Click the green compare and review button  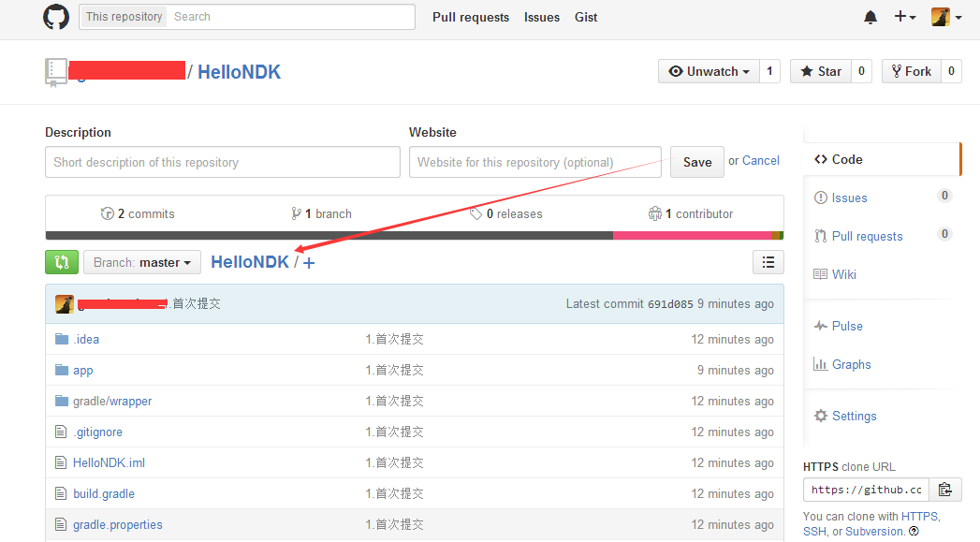(x=61, y=262)
